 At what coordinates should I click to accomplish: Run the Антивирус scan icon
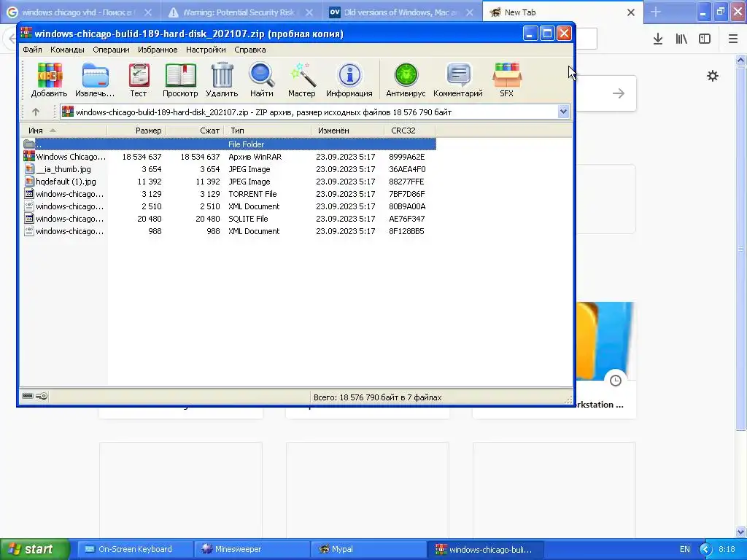coord(406,80)
